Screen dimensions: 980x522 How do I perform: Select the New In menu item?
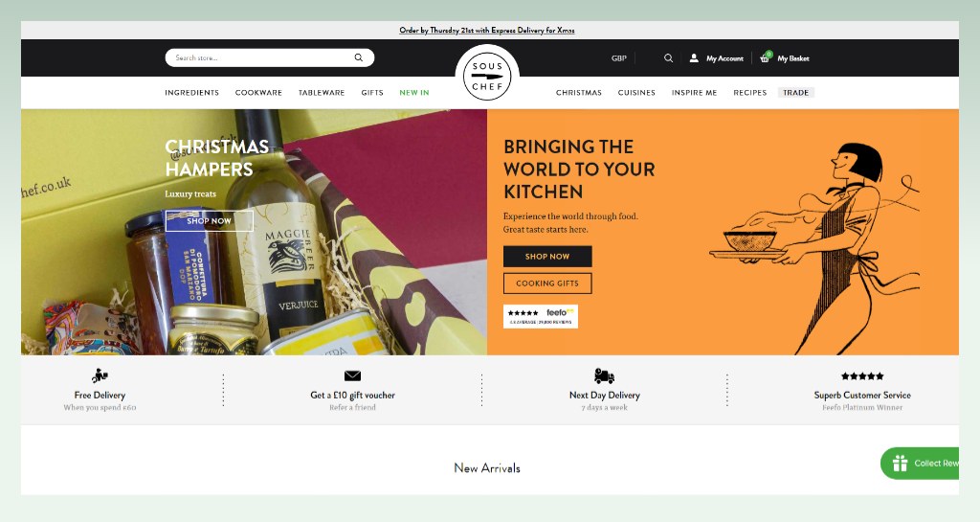pos(414,93)
